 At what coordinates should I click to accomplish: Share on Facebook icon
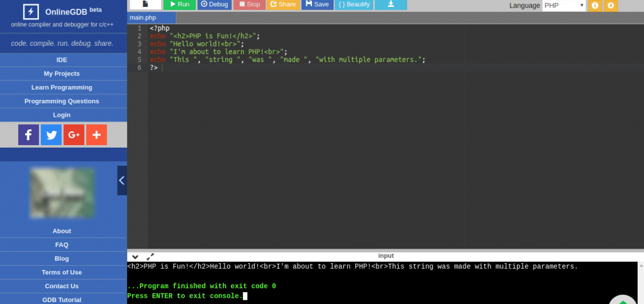[x=28, y=135]
